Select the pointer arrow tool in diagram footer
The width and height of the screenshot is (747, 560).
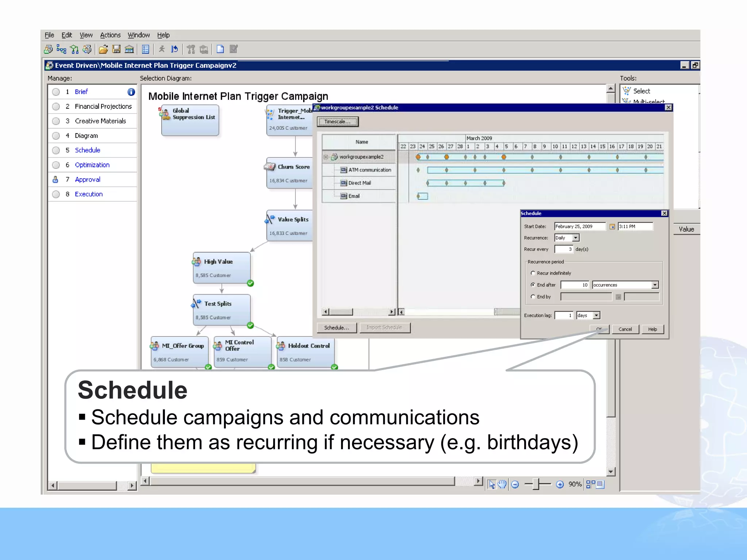(492, 484)
